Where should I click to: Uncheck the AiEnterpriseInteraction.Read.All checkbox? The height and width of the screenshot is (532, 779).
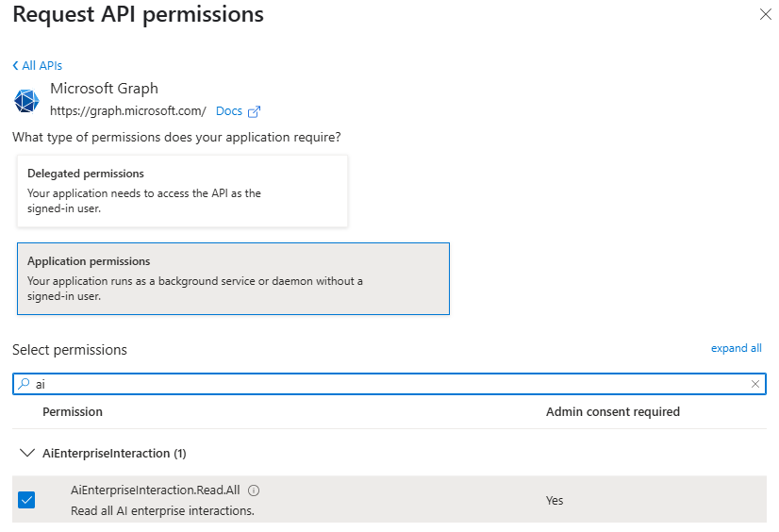(x=26, y=500)
